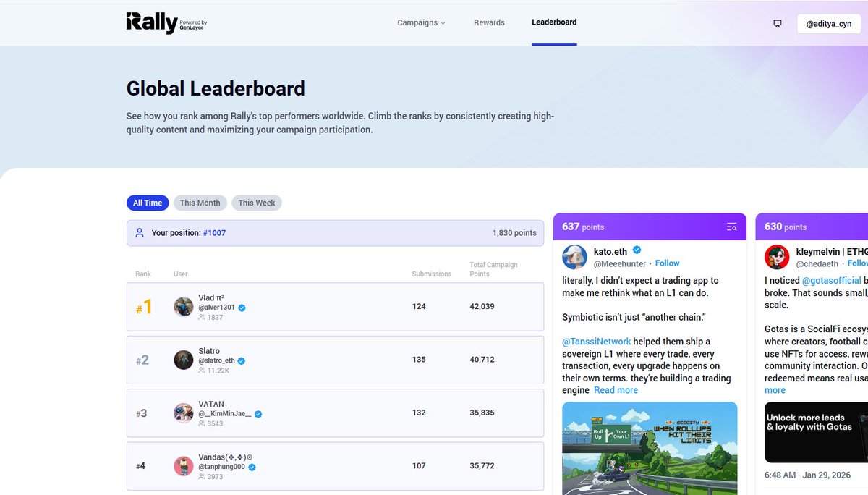Click the @__KimMinJae__ handle
Screen dimensions: 868x495
pos(225,414)
